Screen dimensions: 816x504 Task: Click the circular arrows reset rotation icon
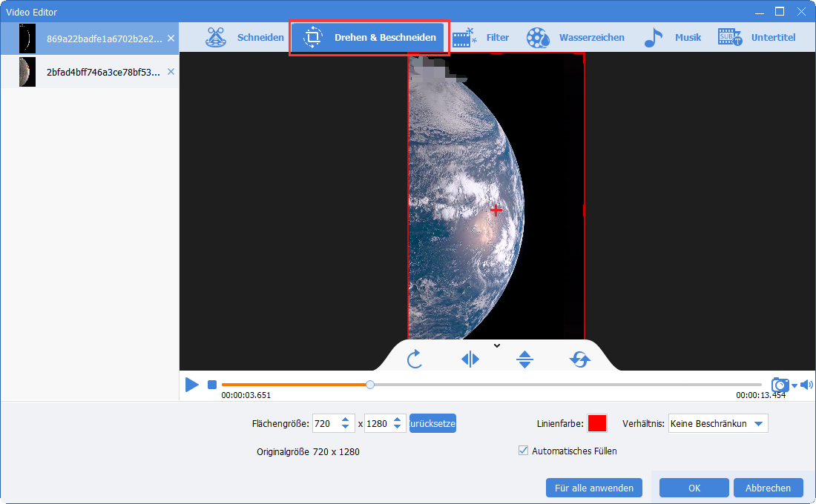tap(580, 359)
